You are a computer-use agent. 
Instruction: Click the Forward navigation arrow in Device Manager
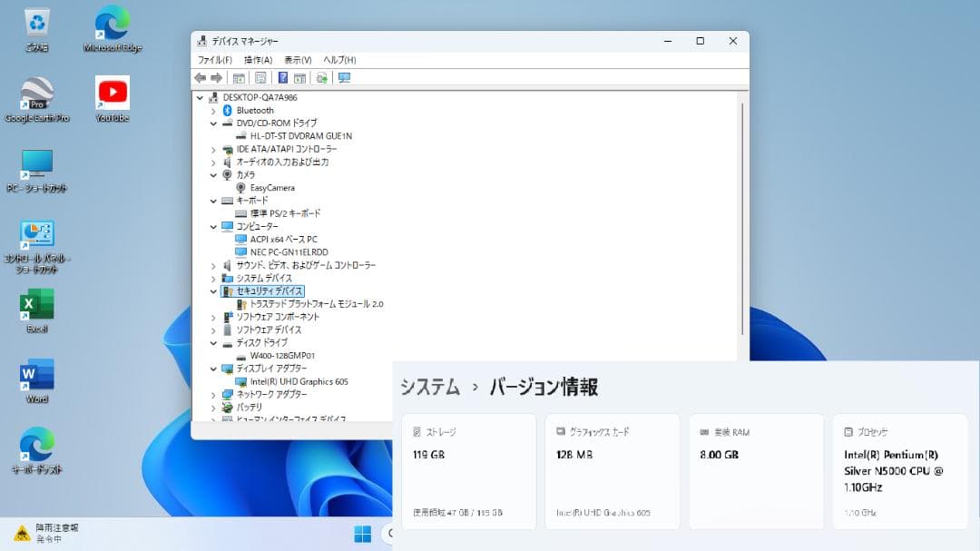point(216,78)
